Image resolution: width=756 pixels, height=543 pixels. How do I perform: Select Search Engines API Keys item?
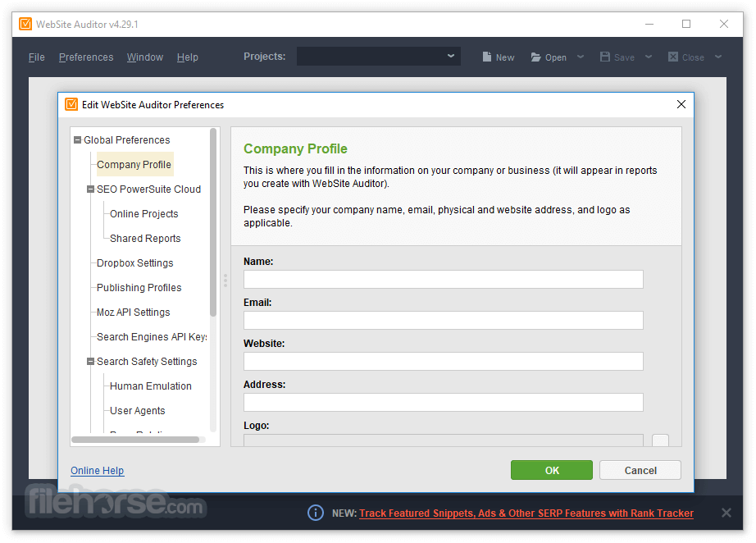click(152, 336)
